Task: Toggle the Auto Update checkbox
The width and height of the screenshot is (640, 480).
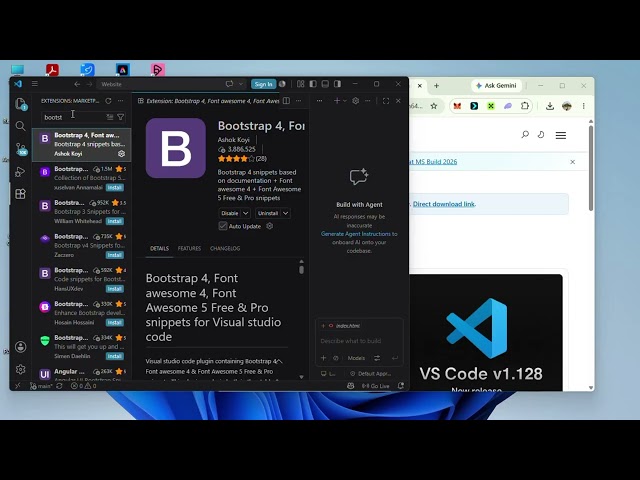Action: point(223,226)
